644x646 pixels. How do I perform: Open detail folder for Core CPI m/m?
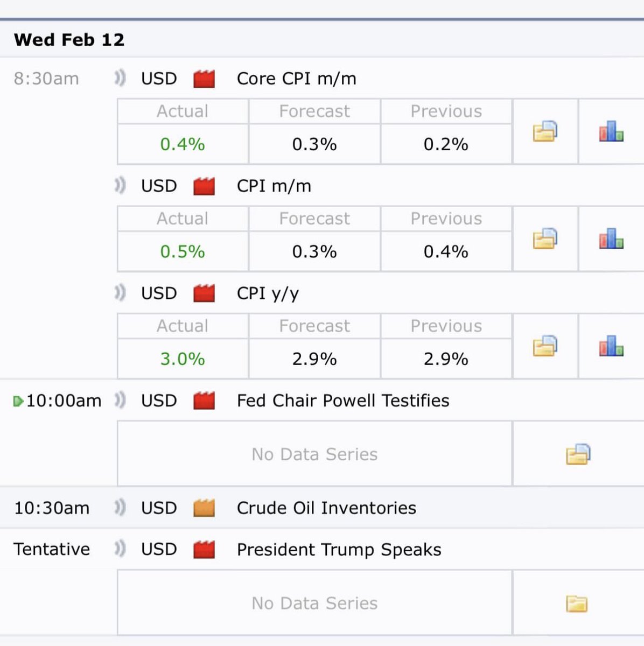[x=545, y=131]
